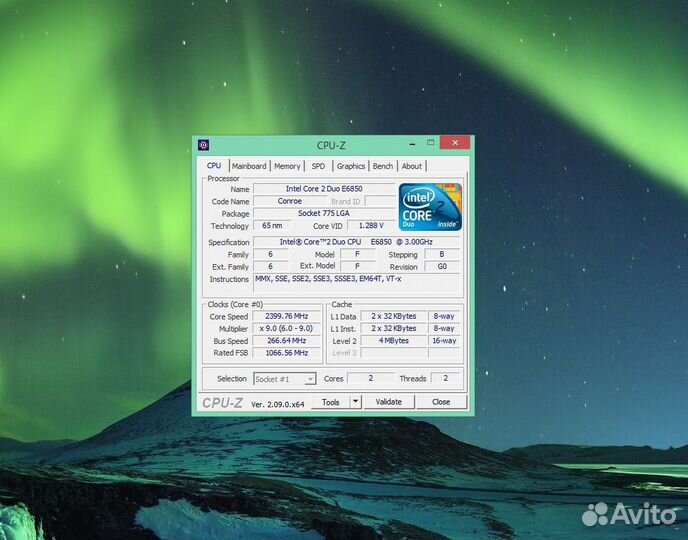
Task: Click the Stepping value B
Action: point(442,254)
